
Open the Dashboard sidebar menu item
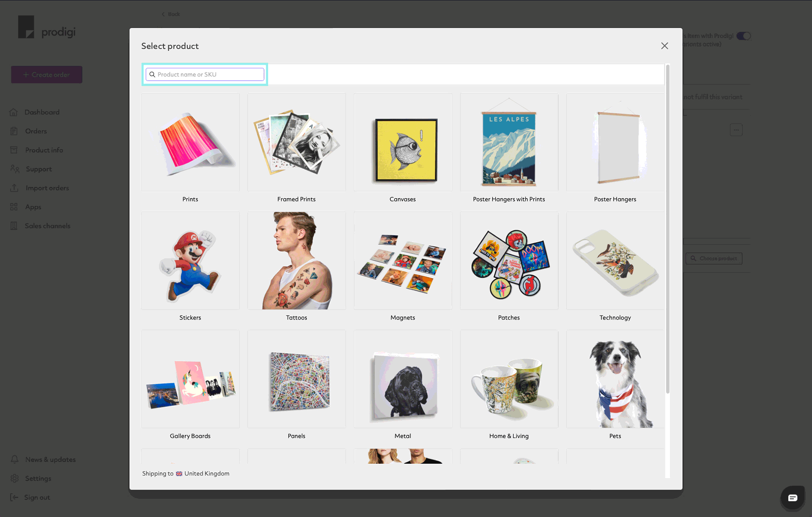pos(42,112)
